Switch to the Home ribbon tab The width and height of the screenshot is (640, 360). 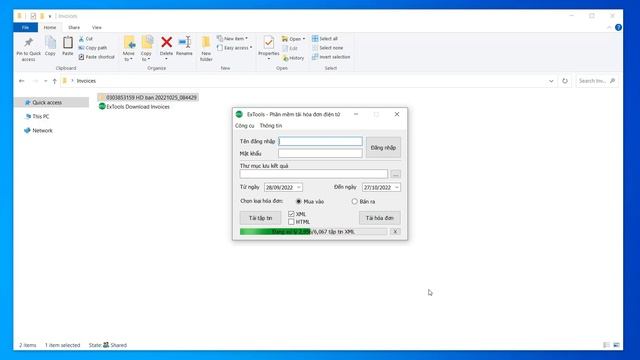click(50, 27)
